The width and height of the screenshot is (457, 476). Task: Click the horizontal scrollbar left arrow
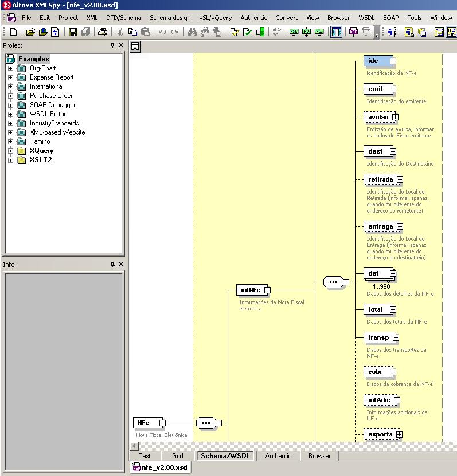134,446
